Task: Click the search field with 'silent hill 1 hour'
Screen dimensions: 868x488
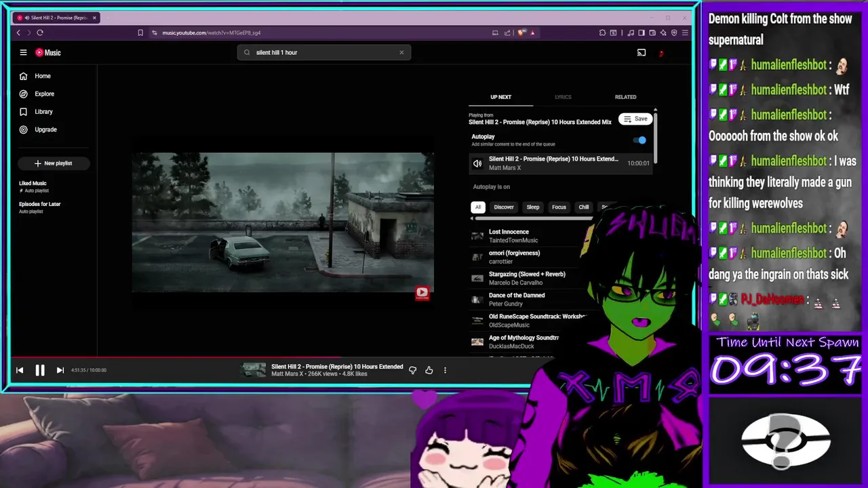Action: tap(323, 52)
